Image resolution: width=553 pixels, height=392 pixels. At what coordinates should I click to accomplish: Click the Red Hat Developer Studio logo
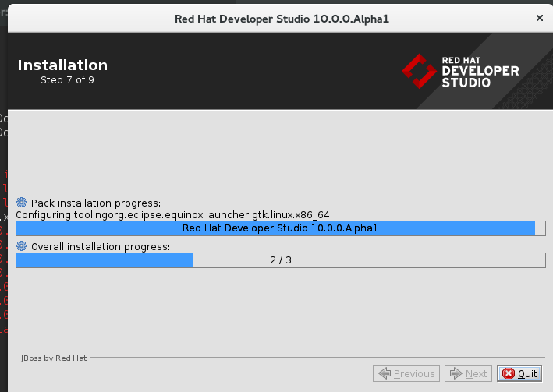tap(460, 72)
